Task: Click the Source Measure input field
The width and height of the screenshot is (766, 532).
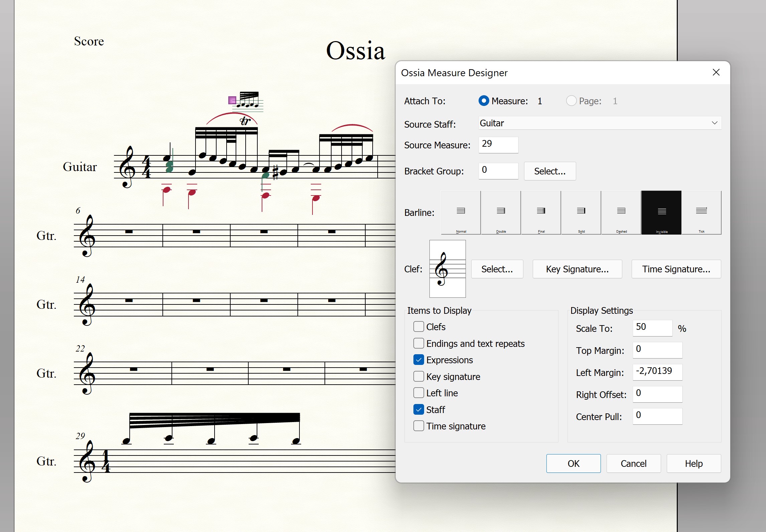Action: (498, 145)
